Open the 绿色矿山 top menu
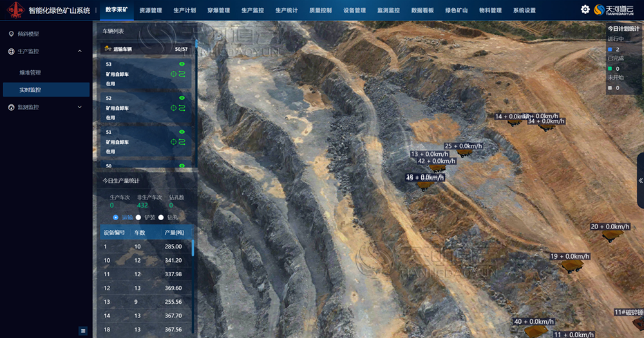644x338 pixels. pos(457,10)
